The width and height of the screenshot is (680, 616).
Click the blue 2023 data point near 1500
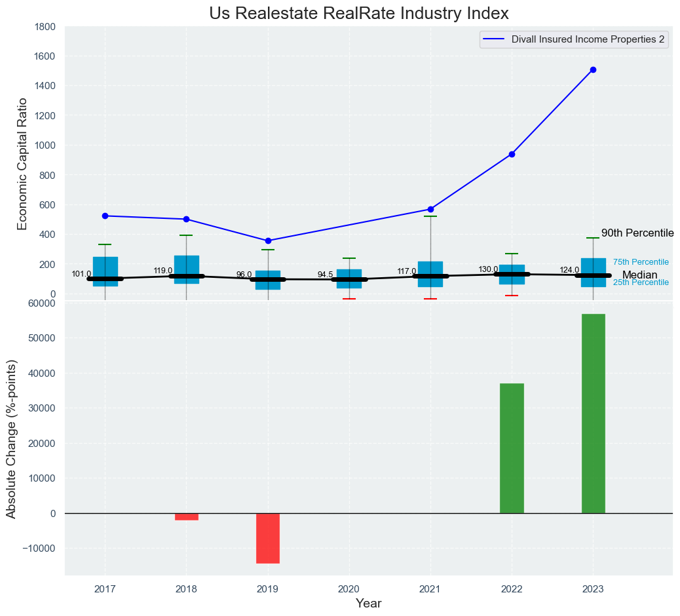(593, 69)
